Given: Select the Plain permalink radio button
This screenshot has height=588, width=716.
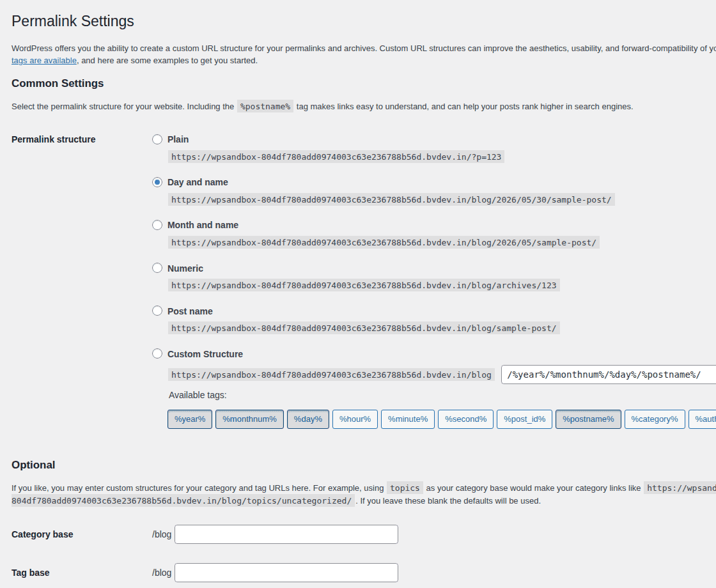Looking at the screenshot, I should pyautogui.click(x=157, y=139).
